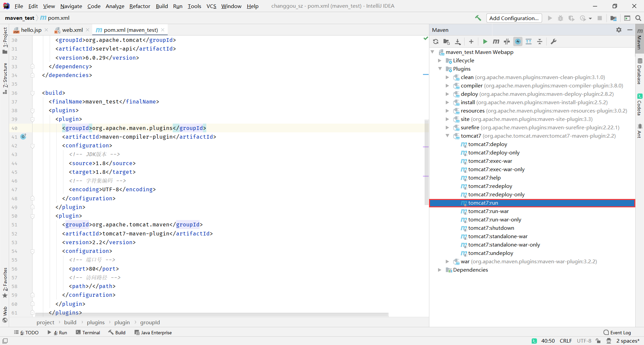Click the Build Project hammer icon
644x345 pixels.
point(478,18)
